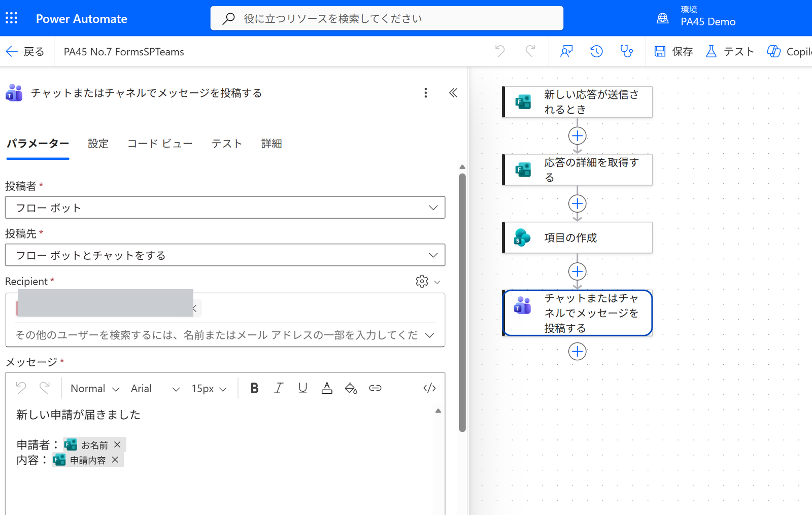Screen dimensions: 812x515
Task: Click the Teams icon in panel header
Action: coord(14,93)
